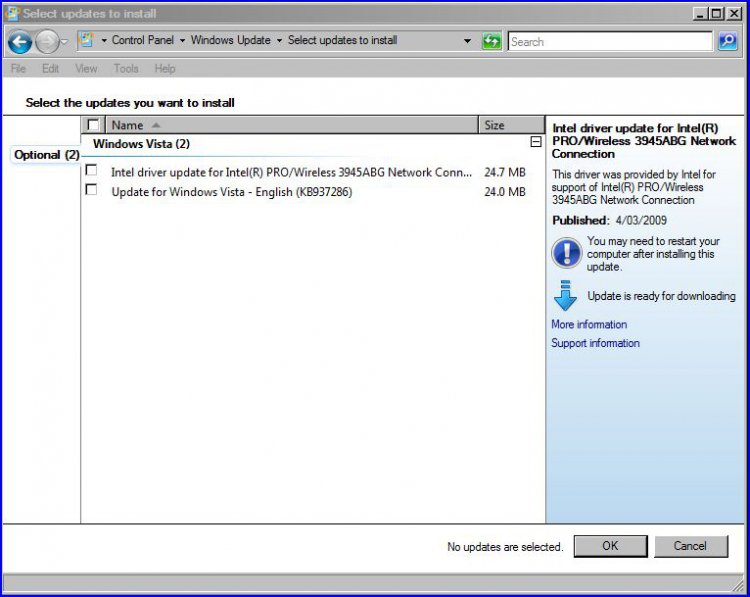Click the window resize grip
The image size is (750, 597).
pyautogui.click(x=739, y=585)
